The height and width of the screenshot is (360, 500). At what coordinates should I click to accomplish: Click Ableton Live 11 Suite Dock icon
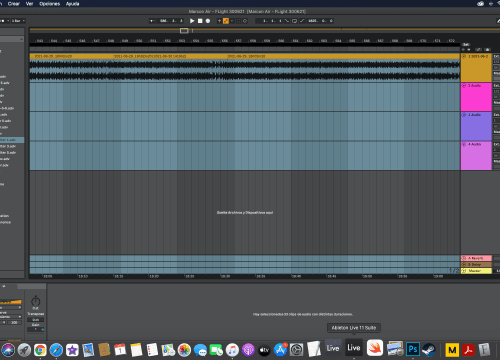(354, 348)
